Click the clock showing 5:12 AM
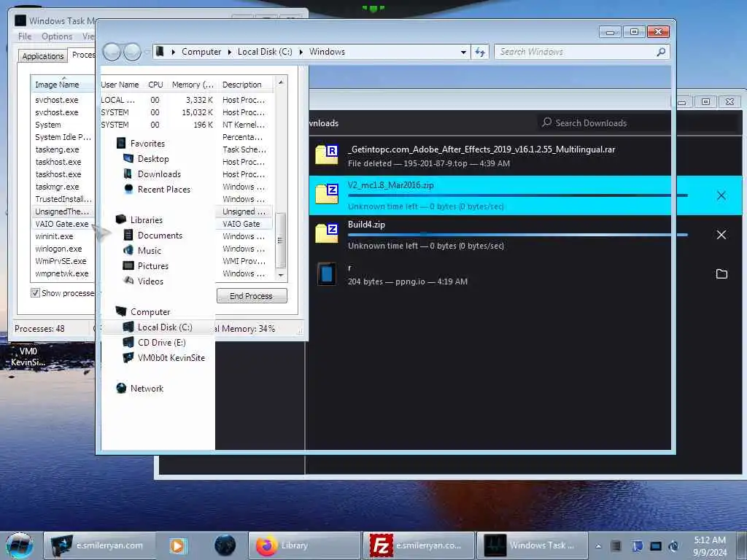The height and width of the screenshot is (560, 747). (709, 545)
